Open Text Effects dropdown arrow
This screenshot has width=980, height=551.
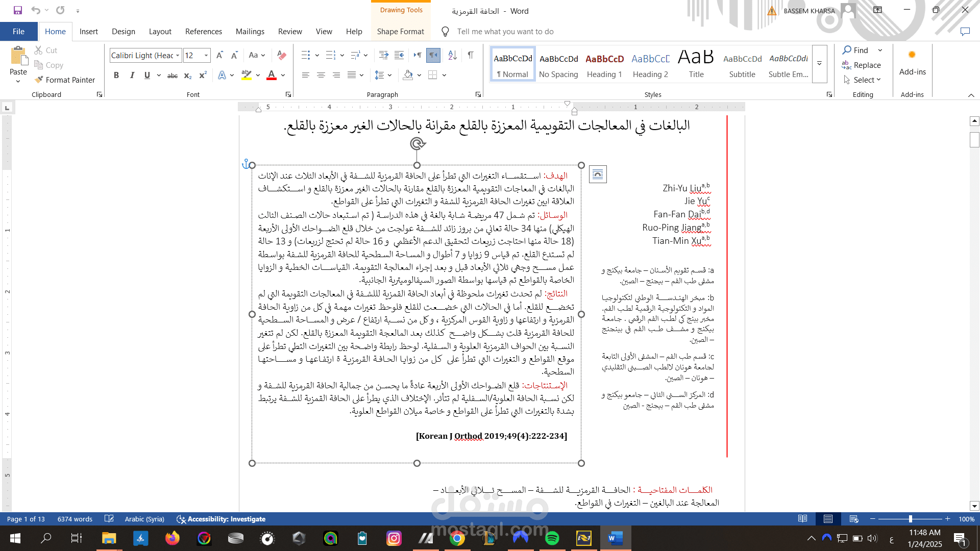(x=232, y=75)
